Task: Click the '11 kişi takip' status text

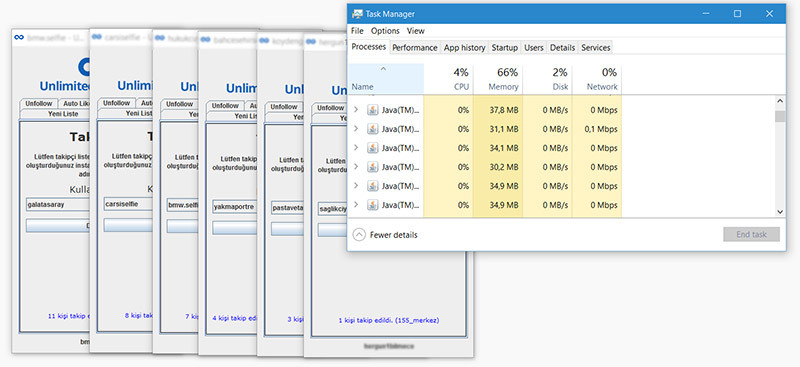Action: pyautogui.click(x=69, y=316)
